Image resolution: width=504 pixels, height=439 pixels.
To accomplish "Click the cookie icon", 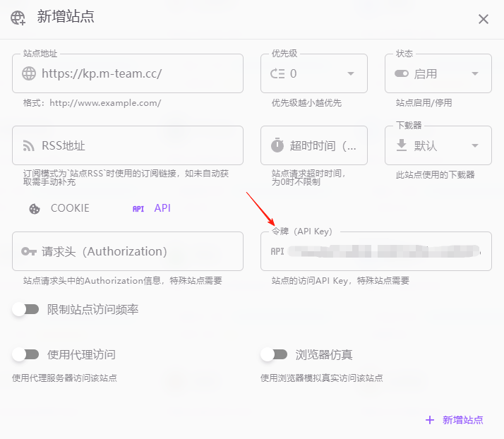I will pos(34,209).
